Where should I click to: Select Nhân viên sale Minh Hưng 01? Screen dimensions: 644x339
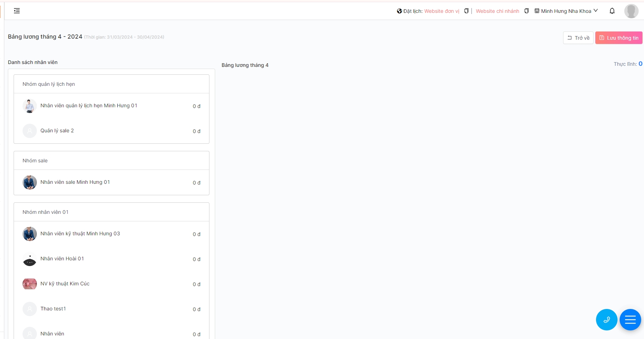click(75, 182)
